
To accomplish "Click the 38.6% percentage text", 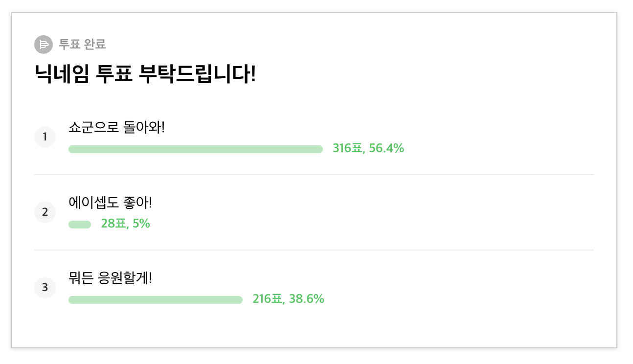I will click(x=306, y=299).
